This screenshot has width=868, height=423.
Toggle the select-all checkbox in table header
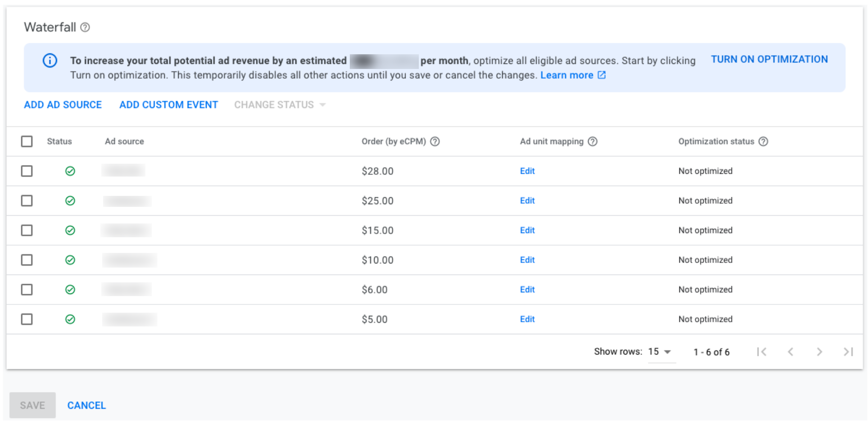(x=27, y=142)
